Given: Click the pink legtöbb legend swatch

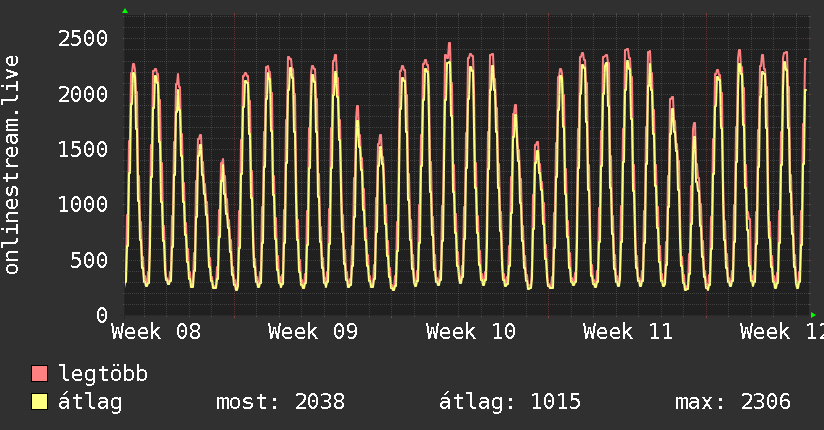Looking at the screenshot, I should (x=39, y=374).
